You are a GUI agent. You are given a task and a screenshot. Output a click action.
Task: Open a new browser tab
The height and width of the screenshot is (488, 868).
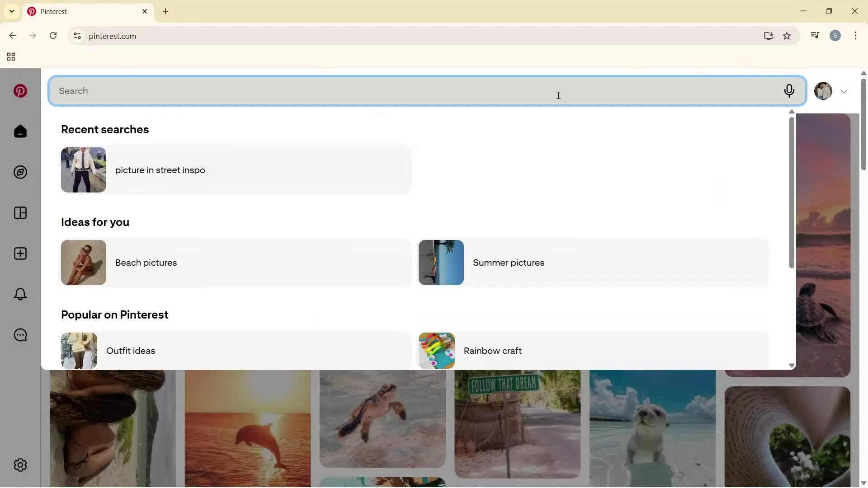pos(165,11)
